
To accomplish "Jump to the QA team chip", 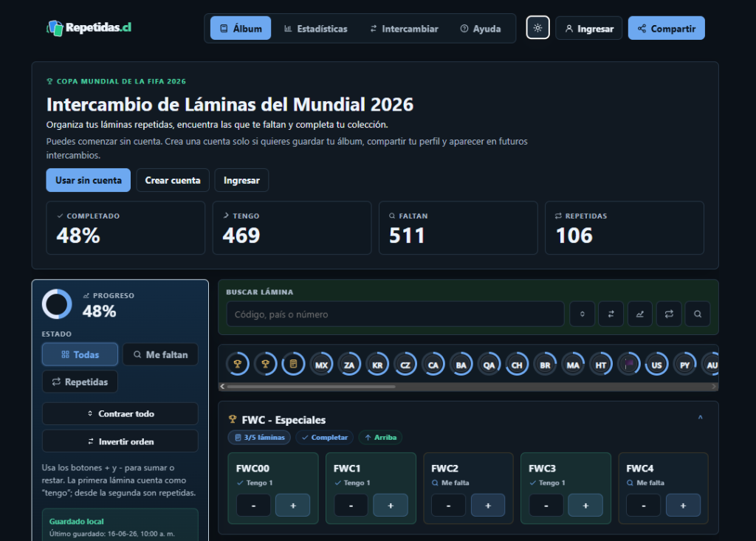I will [489, 364].
